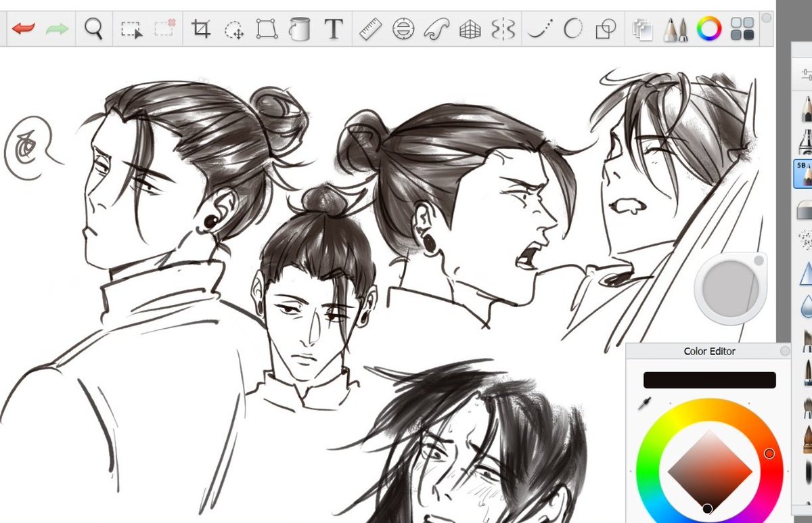Open the Layer Editor from toolbar

click(x=641, y=29)
